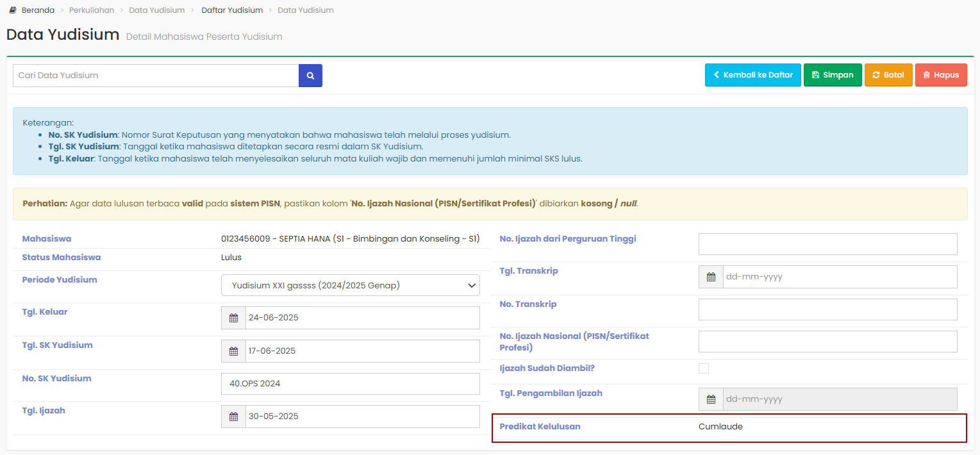Click the No. Ijazah dari Perguruan Tinggi field
This screenshot has width=980, height=455.
(827, 244)
